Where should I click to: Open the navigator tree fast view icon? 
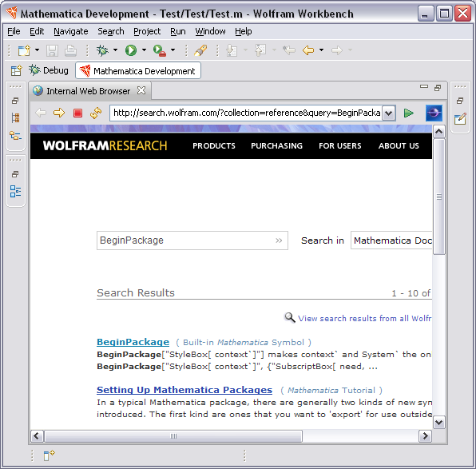[x=15, y=136]
